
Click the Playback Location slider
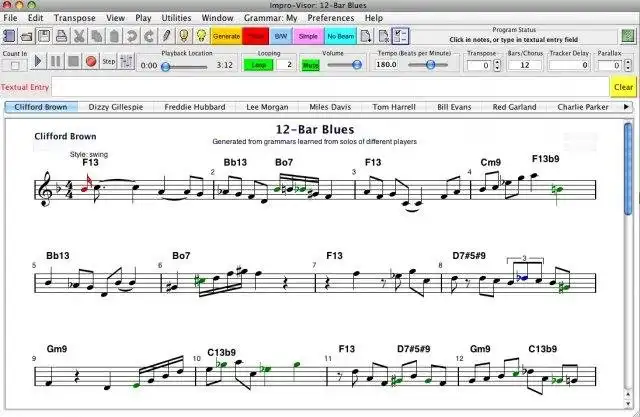click(185, 67)
